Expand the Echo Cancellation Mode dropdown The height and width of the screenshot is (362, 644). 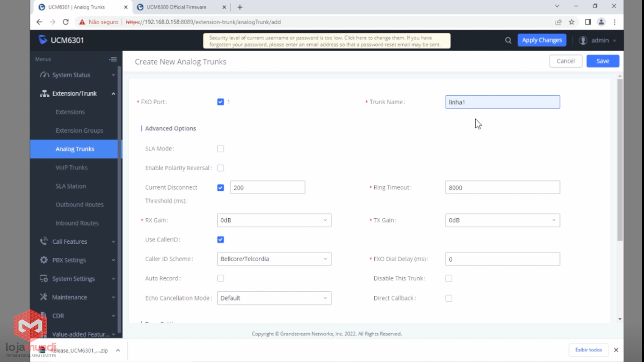click(x=274, y=298)
